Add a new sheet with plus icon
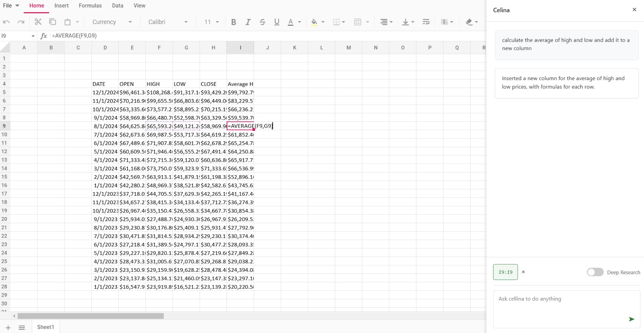 8,327
